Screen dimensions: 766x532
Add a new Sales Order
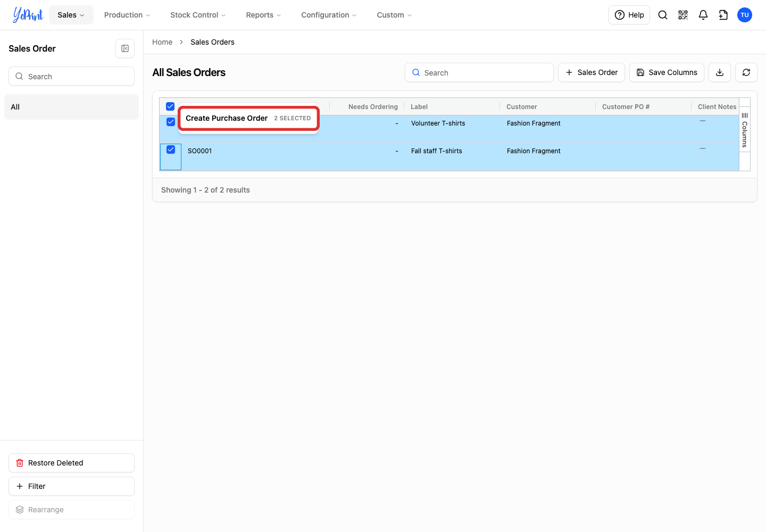point(592,72)
